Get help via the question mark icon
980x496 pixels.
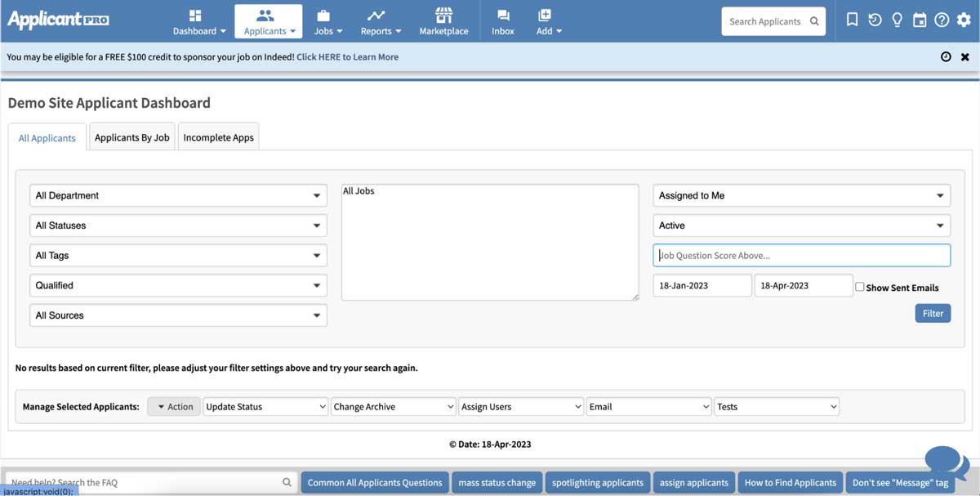(x=942, y=19)
